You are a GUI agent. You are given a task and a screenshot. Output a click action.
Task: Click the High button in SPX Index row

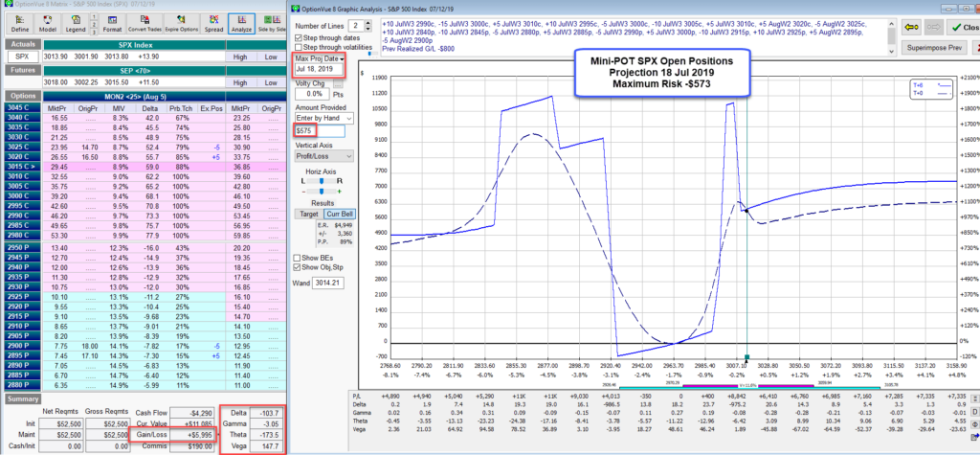coord(241,57)
